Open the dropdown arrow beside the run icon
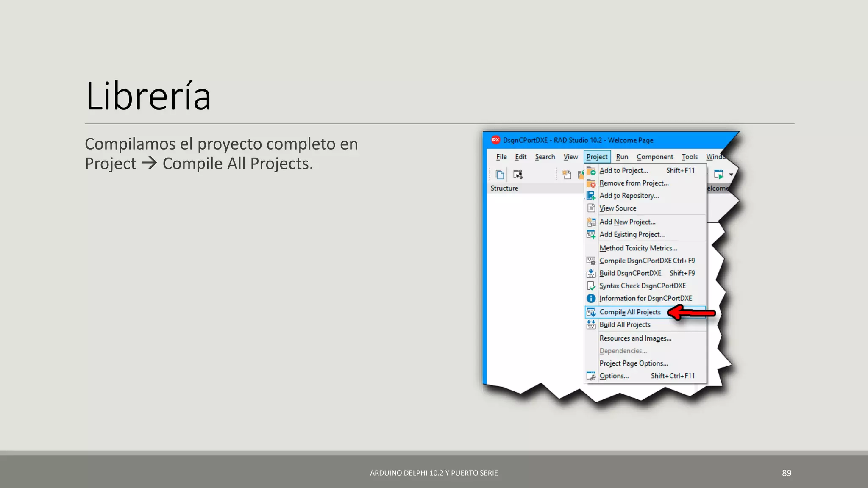The width and height of the screenshot is (868, 488). 731,175
